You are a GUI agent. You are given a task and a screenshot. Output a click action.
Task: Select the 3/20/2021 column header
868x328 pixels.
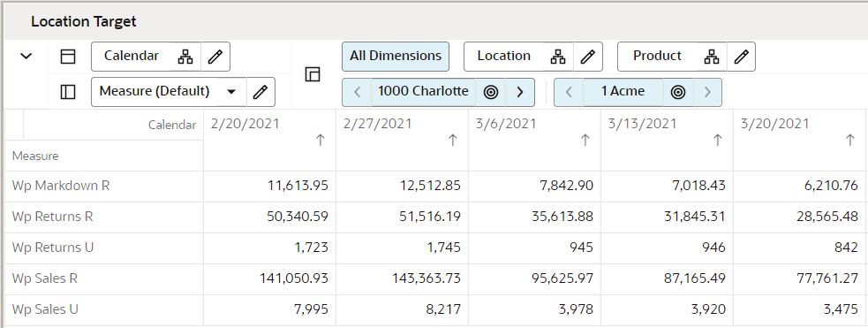coord(799,141)
